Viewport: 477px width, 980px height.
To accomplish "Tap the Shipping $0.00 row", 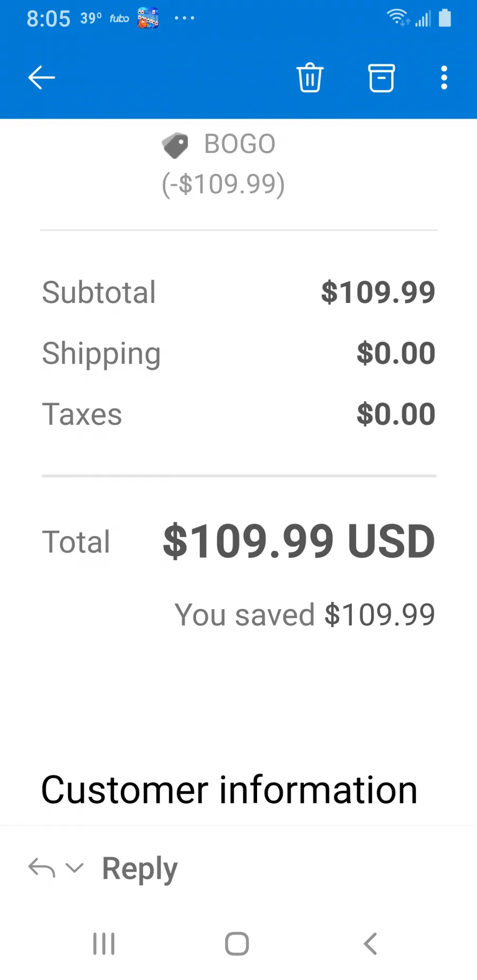I will 238,353.
